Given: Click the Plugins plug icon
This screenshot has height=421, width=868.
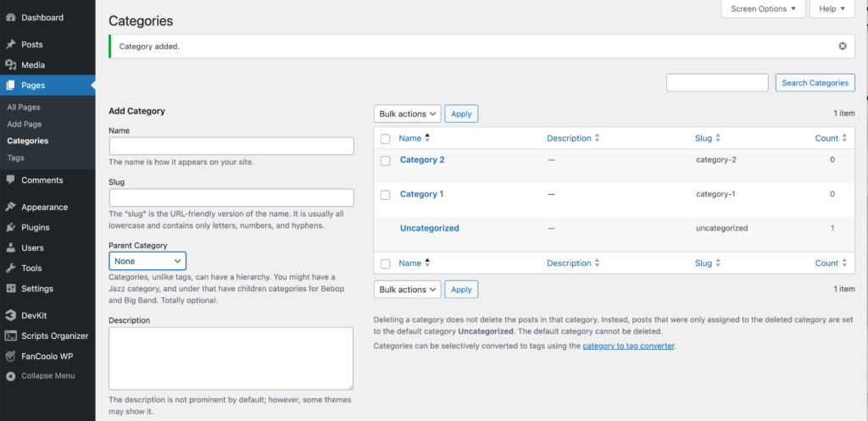Looking at the screenshot, I should (10, 227).
